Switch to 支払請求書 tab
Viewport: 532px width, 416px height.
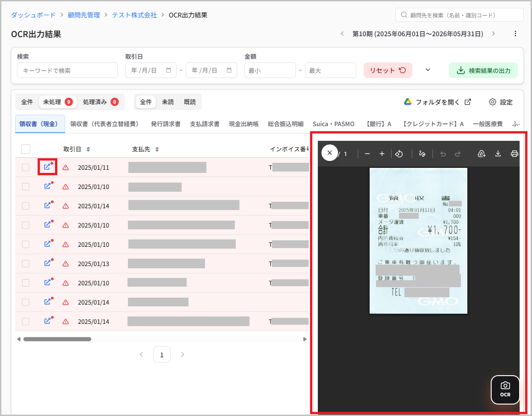coord(205,124)
